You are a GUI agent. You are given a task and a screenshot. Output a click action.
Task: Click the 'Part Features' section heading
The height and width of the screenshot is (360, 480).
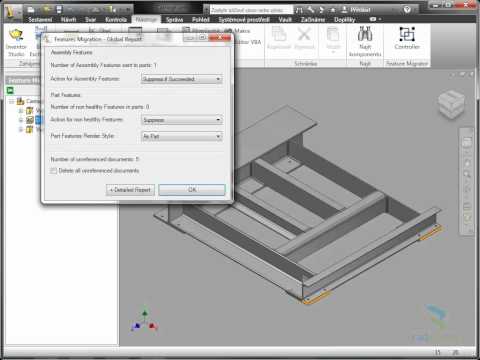[66, 95]
